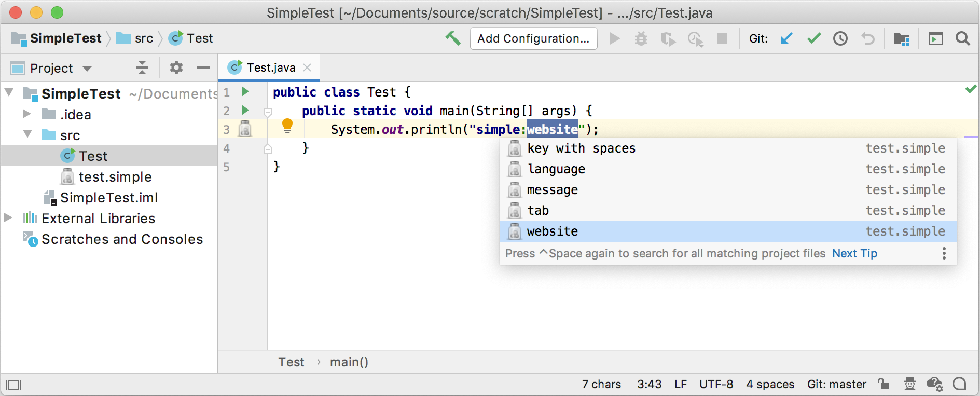Click the Run Anything window icon
Screen dimensions: 980x396
(x=935, y=39)
